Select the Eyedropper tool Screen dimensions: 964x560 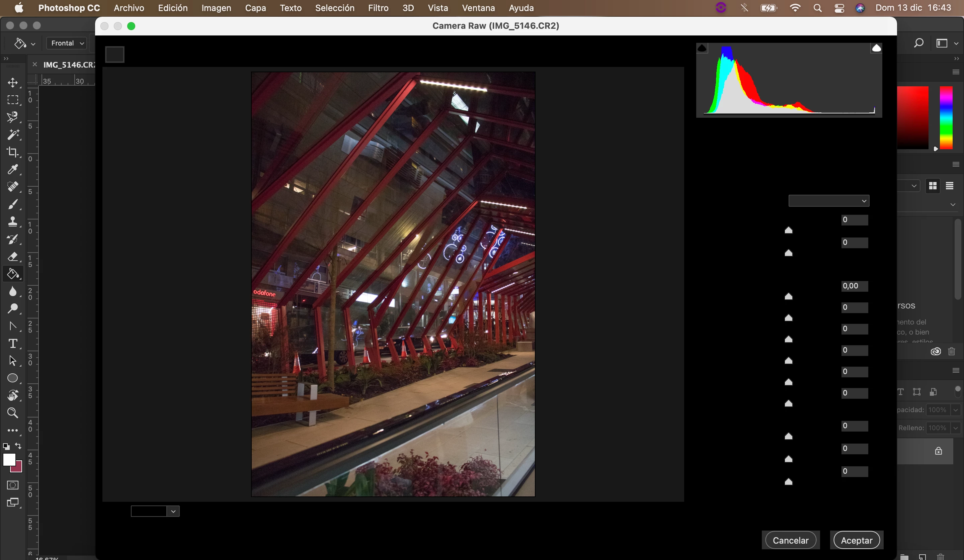click(13, 169)
